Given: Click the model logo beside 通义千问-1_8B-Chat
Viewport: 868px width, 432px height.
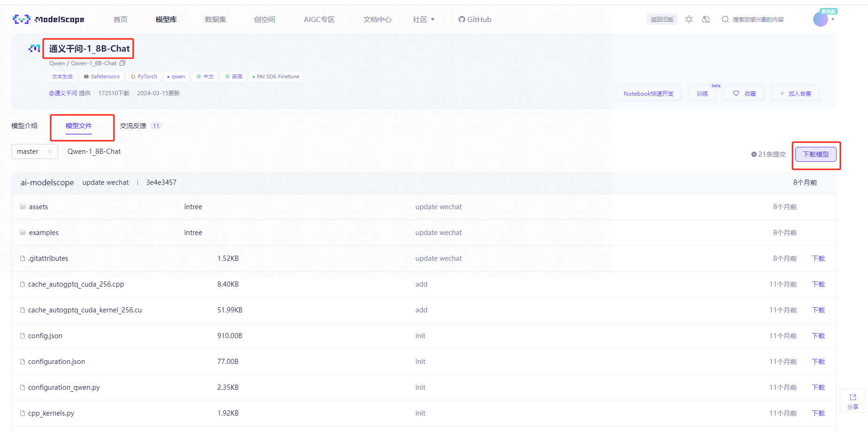Looking at the screenshot, I should [34, 48].
